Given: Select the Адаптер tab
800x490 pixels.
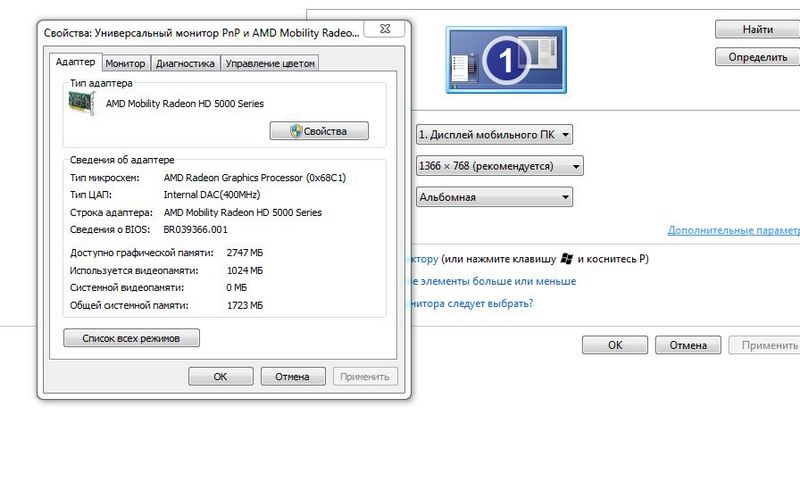Looking at the screenshot, I should point(76,62).
